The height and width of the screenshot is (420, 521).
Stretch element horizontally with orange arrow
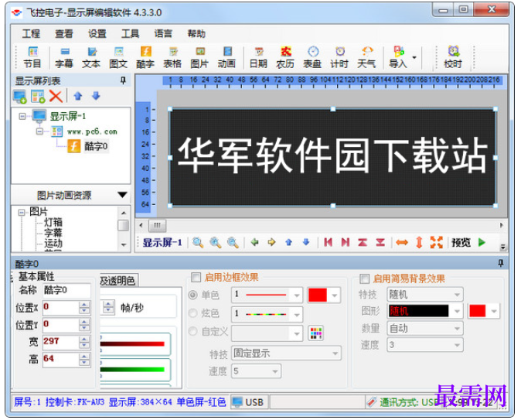402,242
